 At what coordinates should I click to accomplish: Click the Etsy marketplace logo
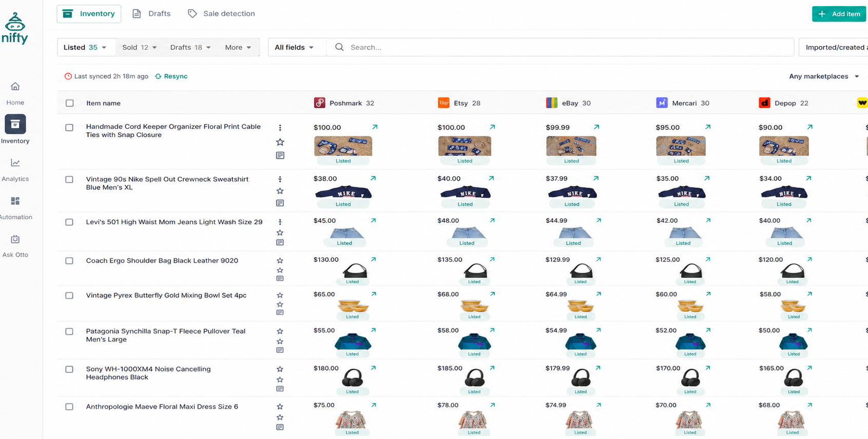(443, 103)
